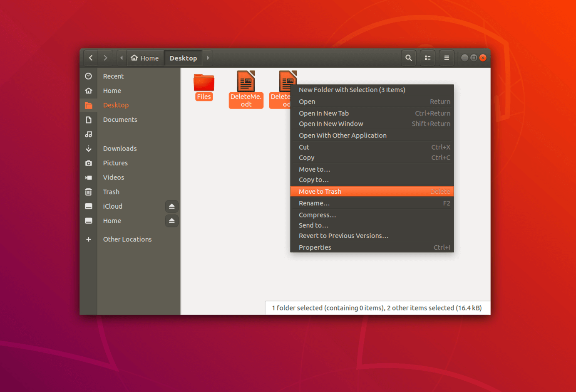This screenshot has height=392, width=576.
Task: Click the Desktop breadcrumb tab
Action: tap(184, 58)
